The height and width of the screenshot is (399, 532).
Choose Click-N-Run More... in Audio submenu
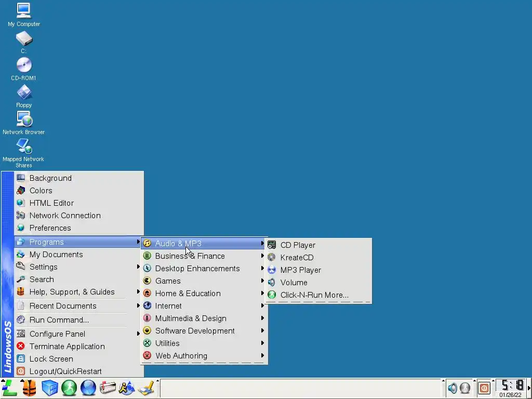[318, 295]
